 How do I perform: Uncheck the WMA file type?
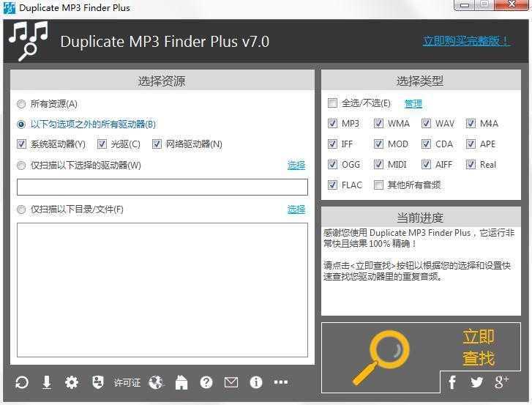tap(378, 124)
